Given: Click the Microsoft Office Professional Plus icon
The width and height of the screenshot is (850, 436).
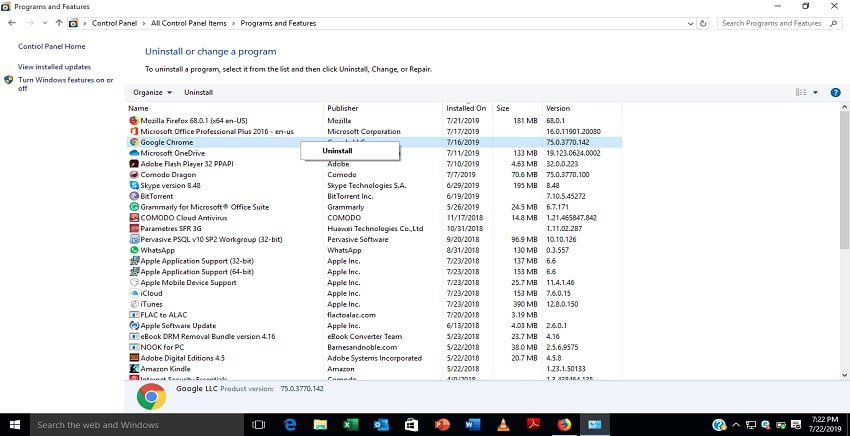Looking at the screenshot, I should [x=134, y=131].
